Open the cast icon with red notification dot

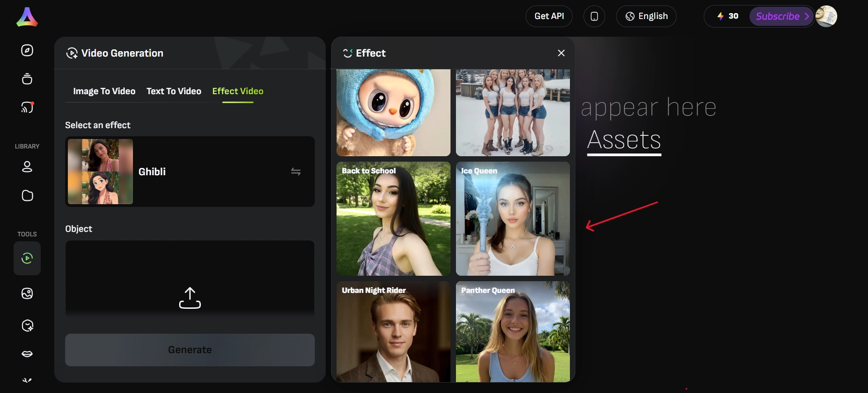[x=27, y=107]
